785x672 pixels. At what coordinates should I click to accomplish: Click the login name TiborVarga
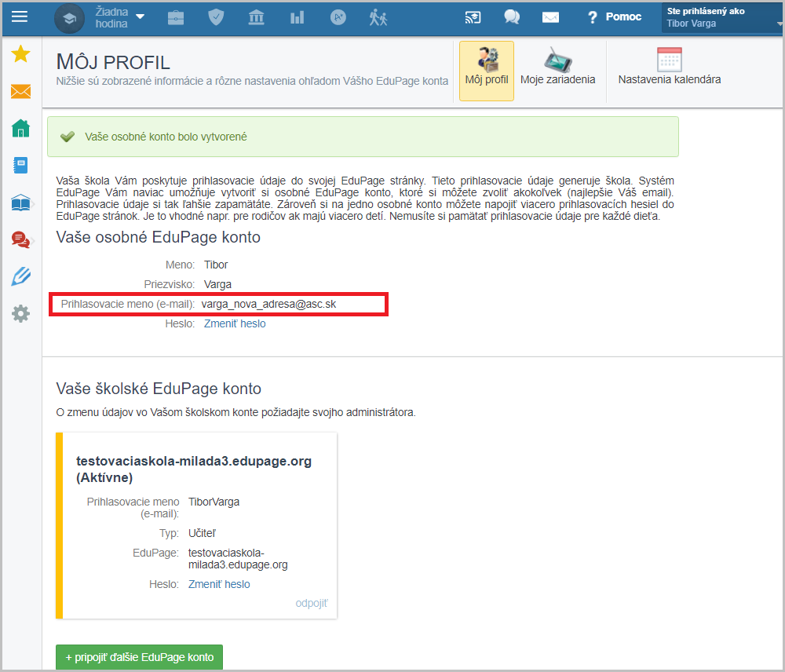click(x=214, y=502)
